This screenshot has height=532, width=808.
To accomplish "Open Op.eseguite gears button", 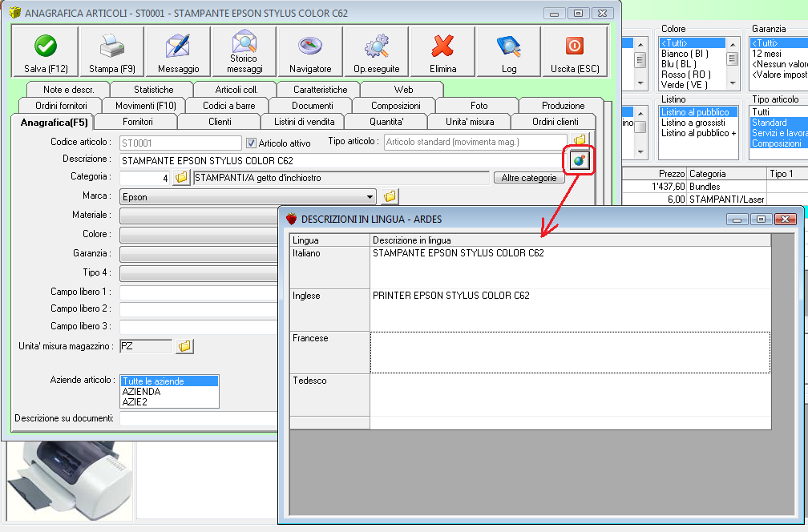I will click(377, 52).
